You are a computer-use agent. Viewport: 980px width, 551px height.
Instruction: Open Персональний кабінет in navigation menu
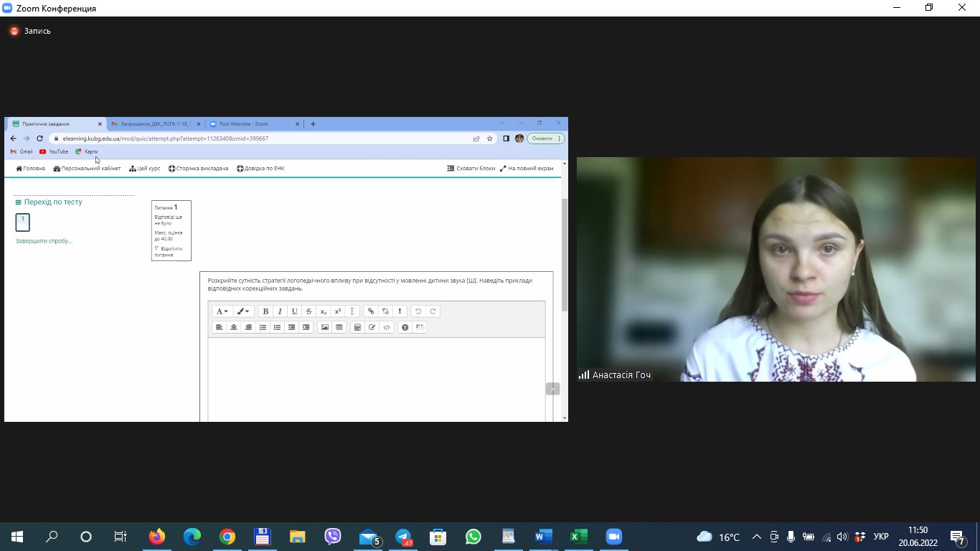click(x=87, y=169)
